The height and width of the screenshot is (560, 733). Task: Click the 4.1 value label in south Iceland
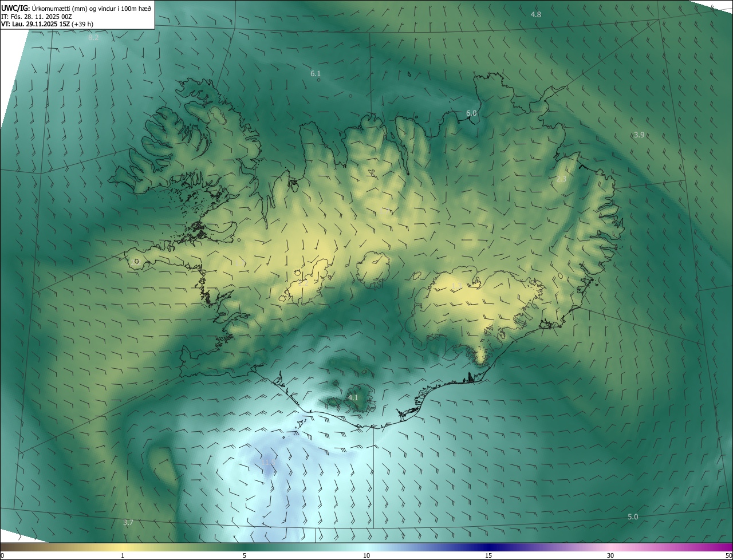pyautogui.click(x=353, y=397)
